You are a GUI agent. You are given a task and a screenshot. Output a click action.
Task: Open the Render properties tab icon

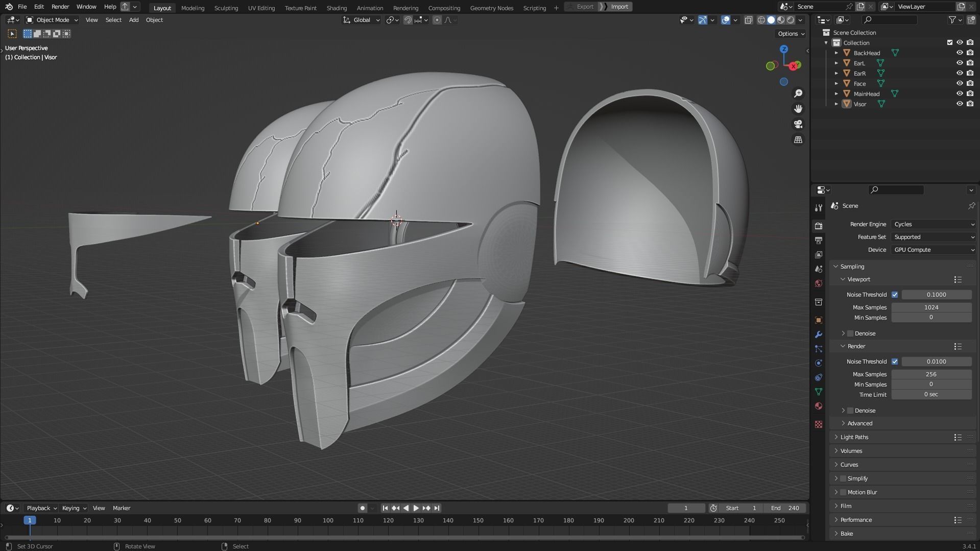point(819,226)
